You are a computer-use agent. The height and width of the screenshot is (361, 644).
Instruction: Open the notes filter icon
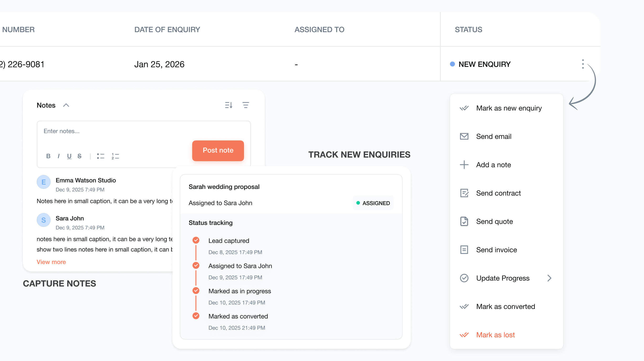pyautogui.click(x=245, y=105)
